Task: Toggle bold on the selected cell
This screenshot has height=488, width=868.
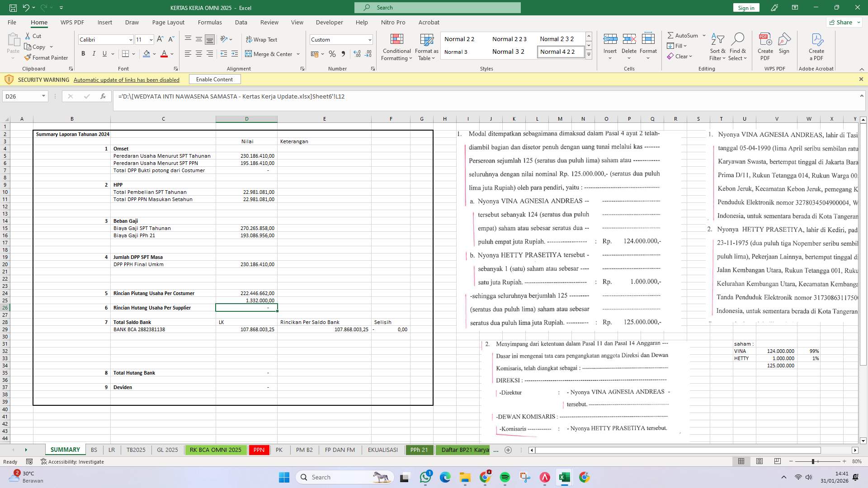Action: (83, 53)
